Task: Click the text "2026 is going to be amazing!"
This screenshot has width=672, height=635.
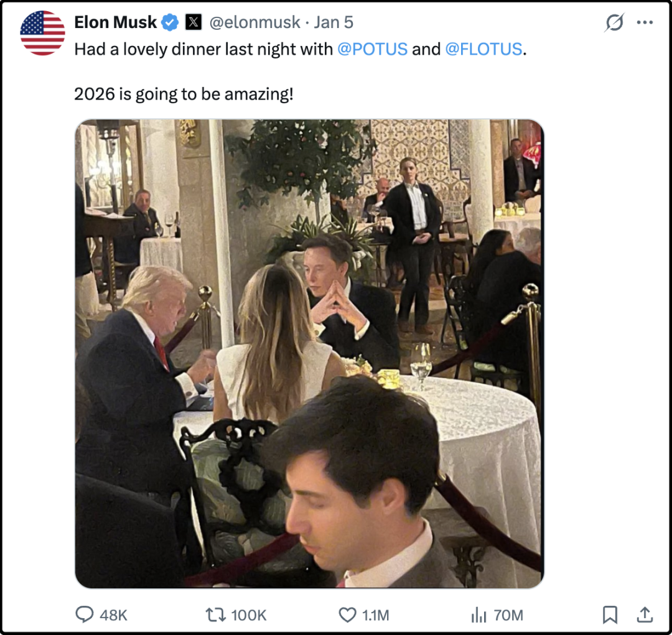Action: point(183,95)
